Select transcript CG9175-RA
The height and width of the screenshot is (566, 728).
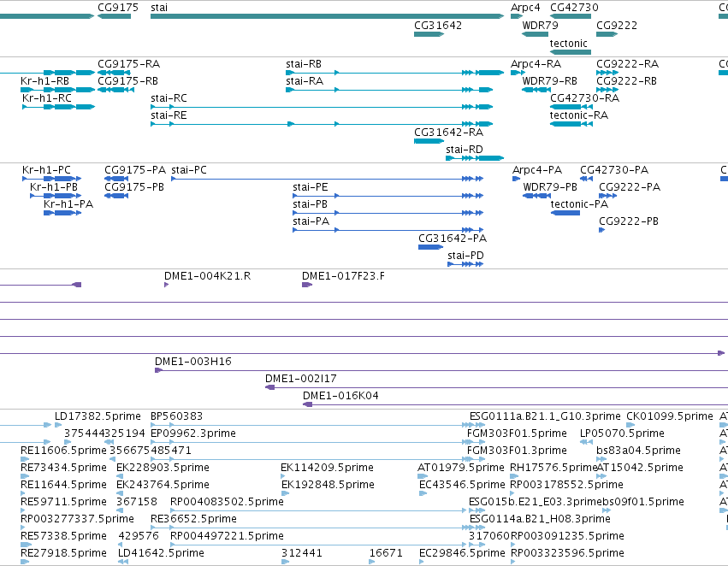(x=114, y=73)
